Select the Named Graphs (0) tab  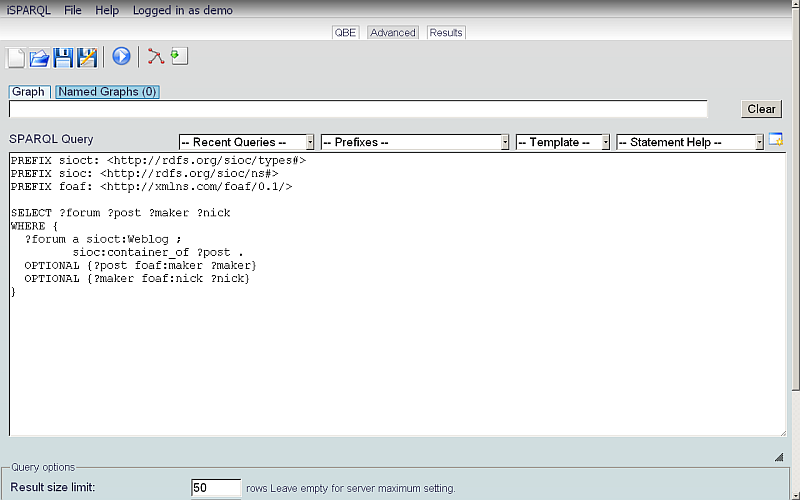[x=107, y=92]
